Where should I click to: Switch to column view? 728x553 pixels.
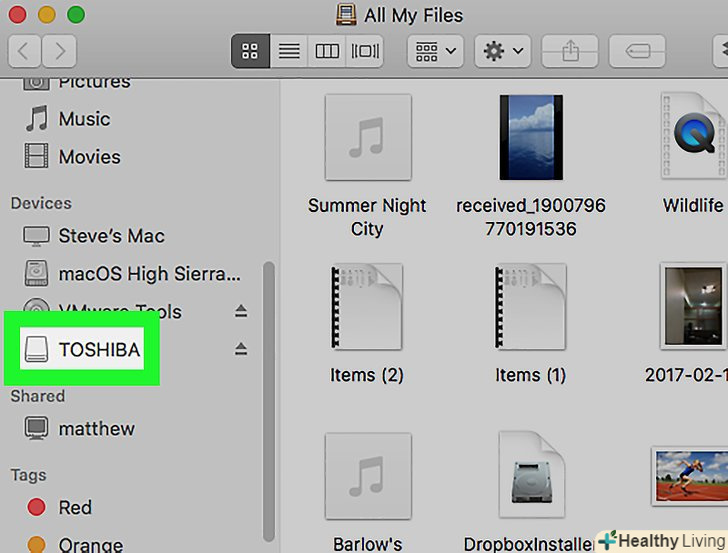327,51
